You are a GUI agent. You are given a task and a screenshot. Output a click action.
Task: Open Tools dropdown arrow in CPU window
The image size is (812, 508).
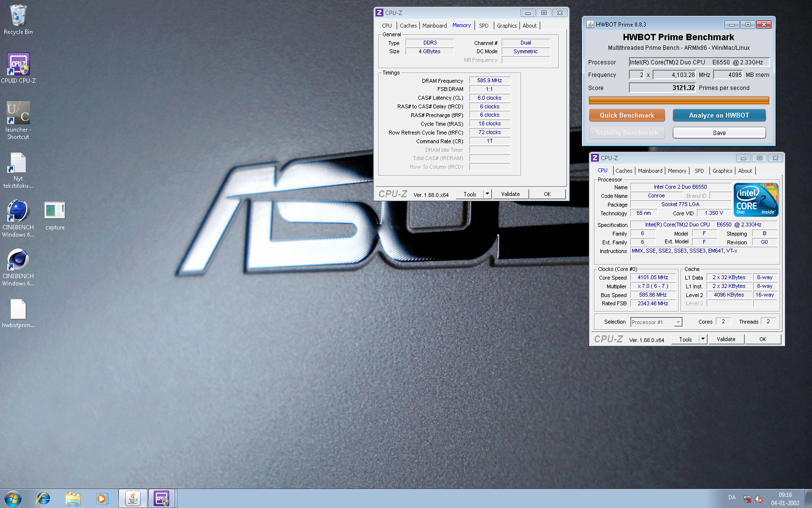coord(703,339)
